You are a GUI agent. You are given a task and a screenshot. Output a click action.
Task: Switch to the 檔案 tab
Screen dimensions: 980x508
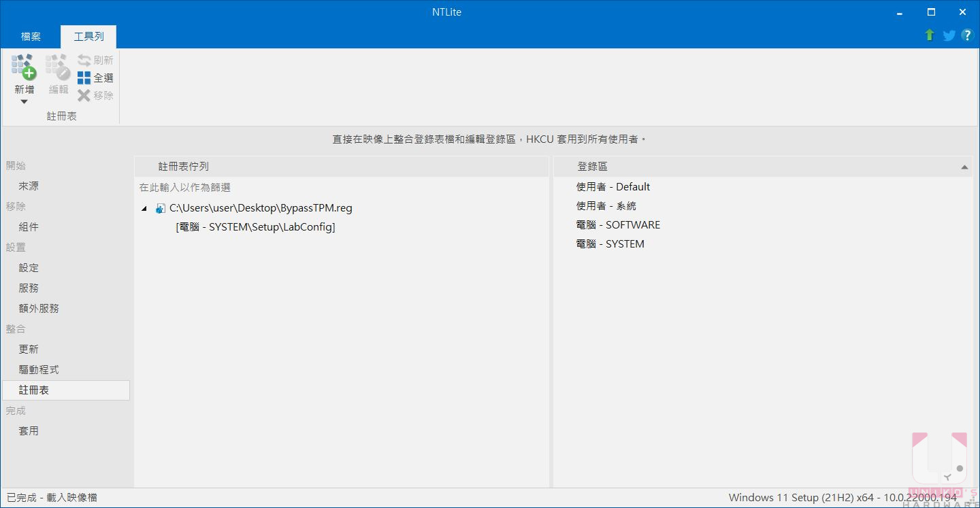[x=31, y=37]
